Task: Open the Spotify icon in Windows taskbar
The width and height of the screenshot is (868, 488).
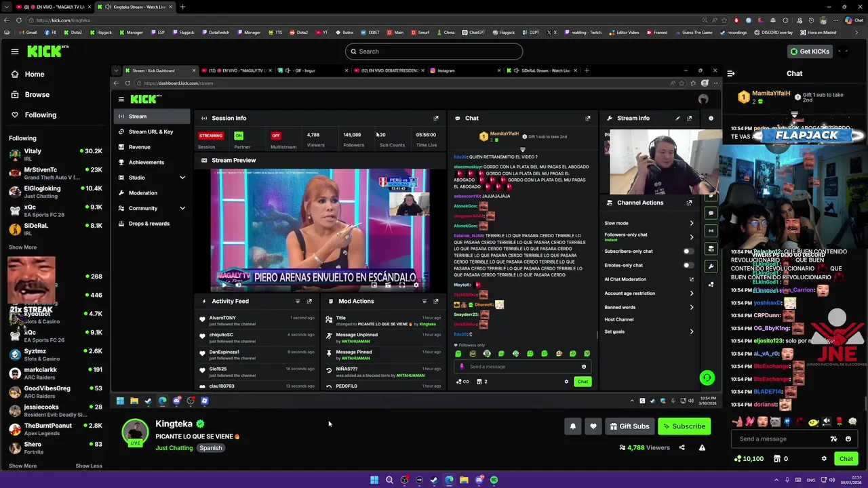Action: pyautogui.click(x=494, y=480)
